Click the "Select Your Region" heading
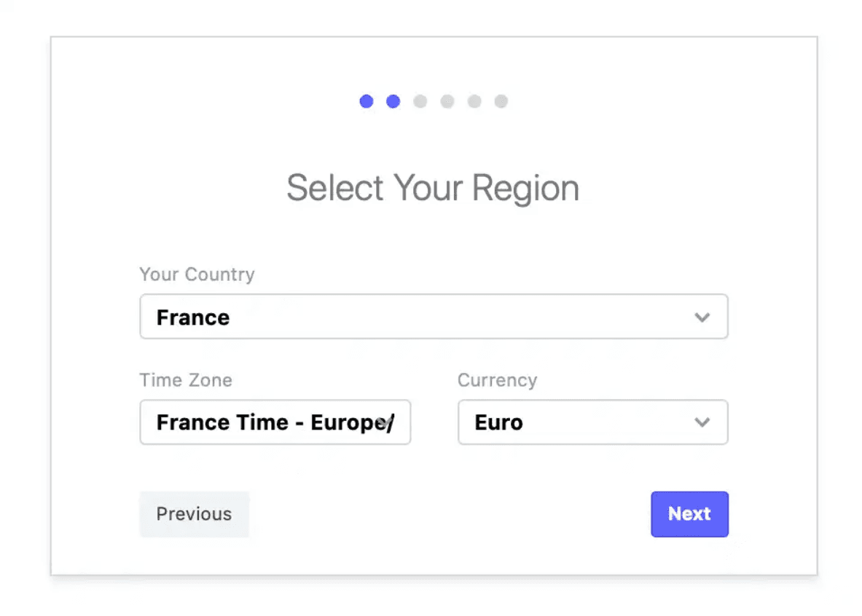The height and width of the screenshot is (616, 862). pos(433,188)
